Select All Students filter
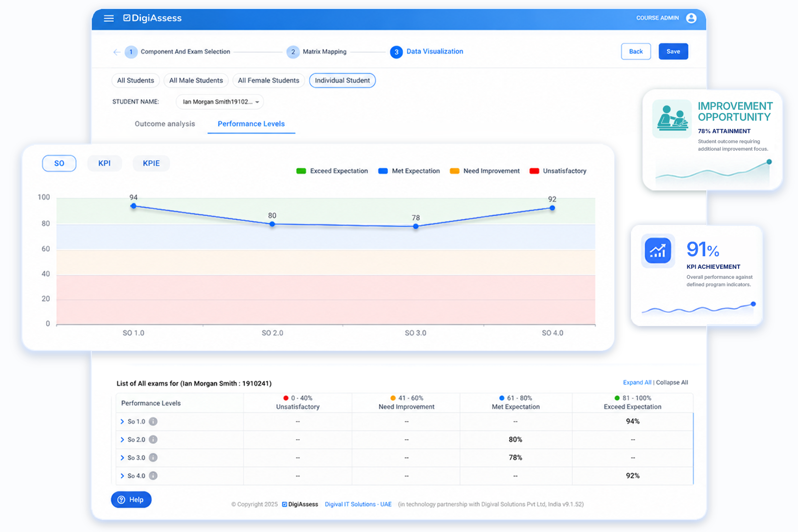Screen dimensions: 798x532 [136, 80]
